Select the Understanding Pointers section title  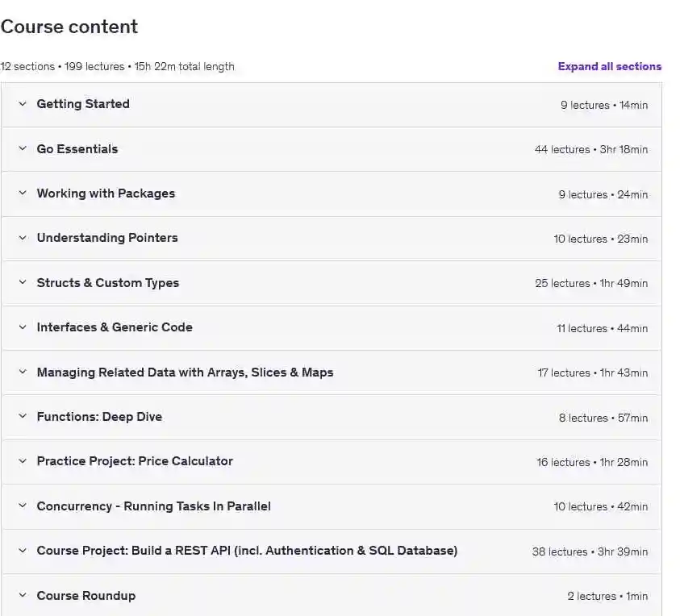[107, 238]
